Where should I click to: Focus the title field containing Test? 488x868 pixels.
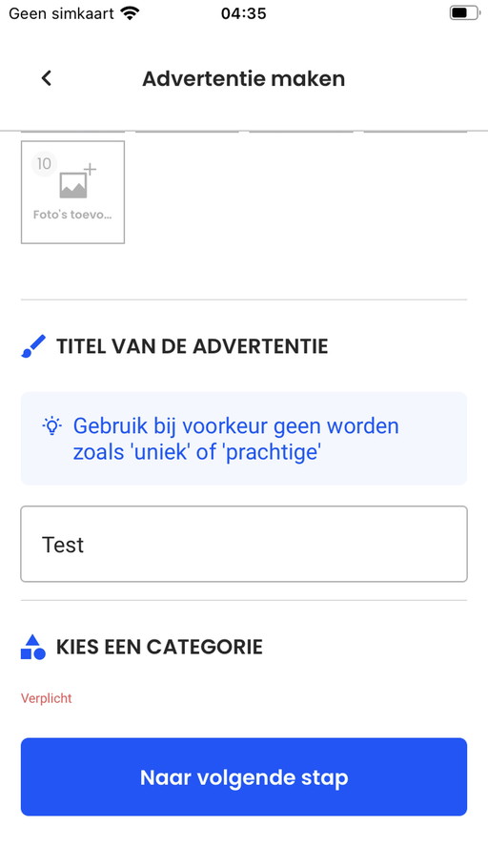pos(244,544)
